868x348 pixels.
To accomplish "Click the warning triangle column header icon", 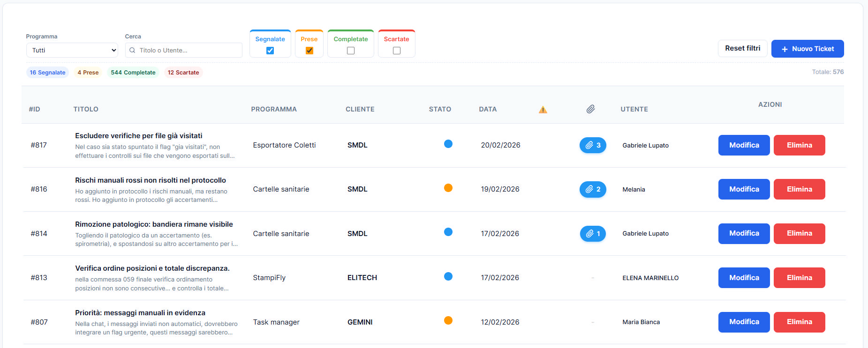I will click(x=543, y=110).
